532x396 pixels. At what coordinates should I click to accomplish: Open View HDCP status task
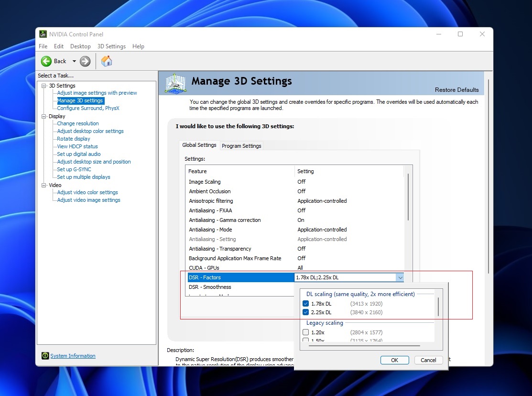click(77, 146)
